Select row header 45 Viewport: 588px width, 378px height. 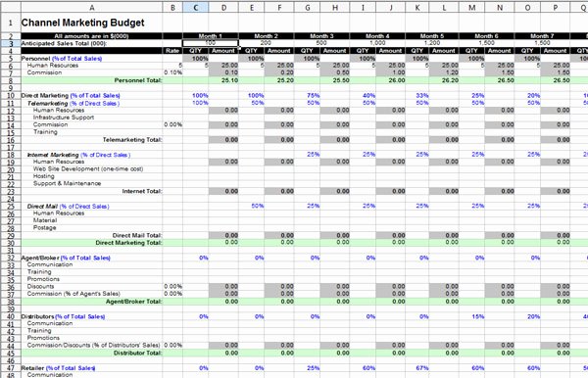[11, 354]
